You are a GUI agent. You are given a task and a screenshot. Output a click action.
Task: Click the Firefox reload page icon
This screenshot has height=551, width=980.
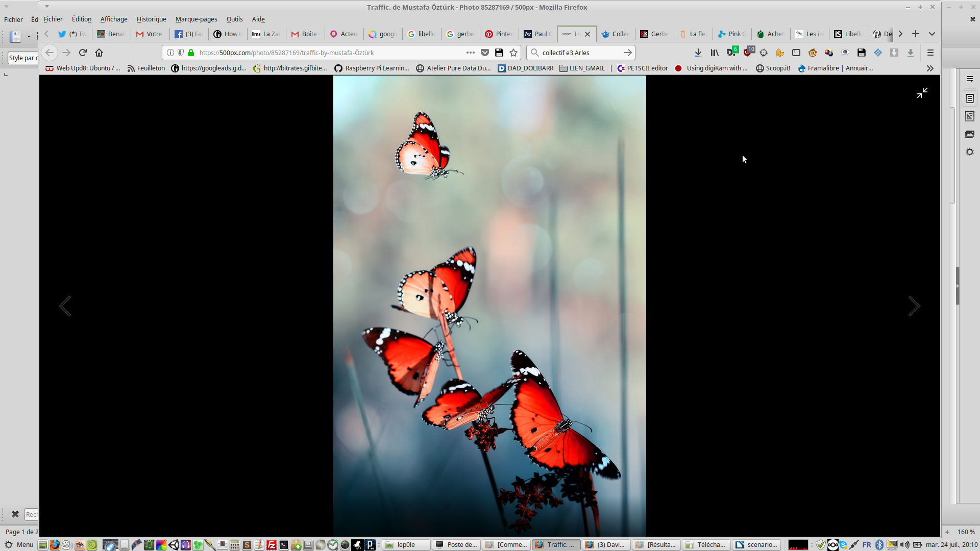coord(83,53)
